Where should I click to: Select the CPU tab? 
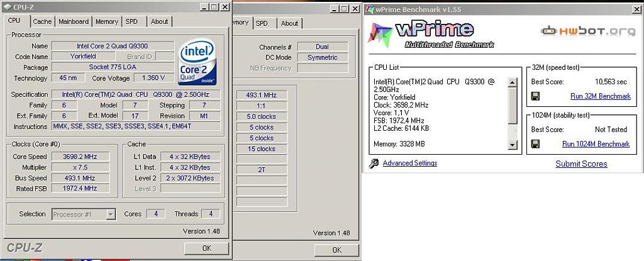[x=14, y=21]
